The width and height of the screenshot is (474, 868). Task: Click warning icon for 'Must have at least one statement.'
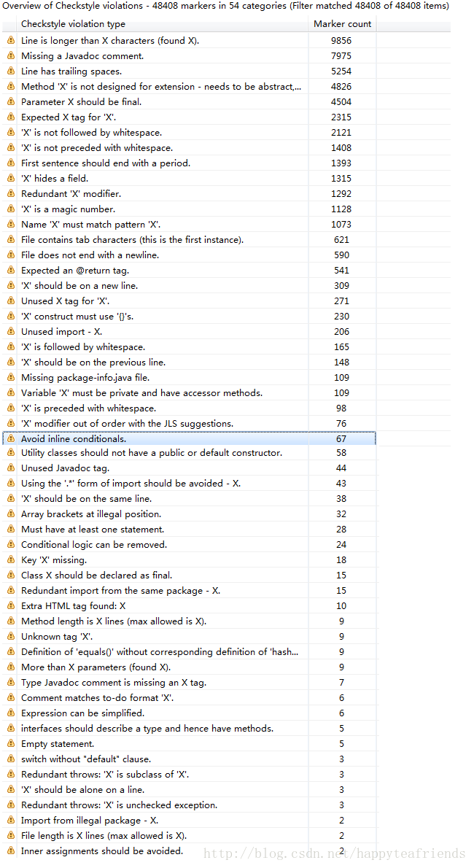point(11,530)
